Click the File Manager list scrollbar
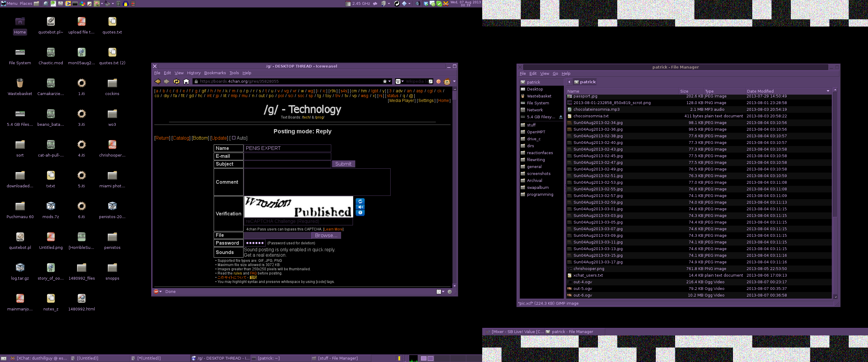Viewport: 868px width, 362px height. coord(835,193)
